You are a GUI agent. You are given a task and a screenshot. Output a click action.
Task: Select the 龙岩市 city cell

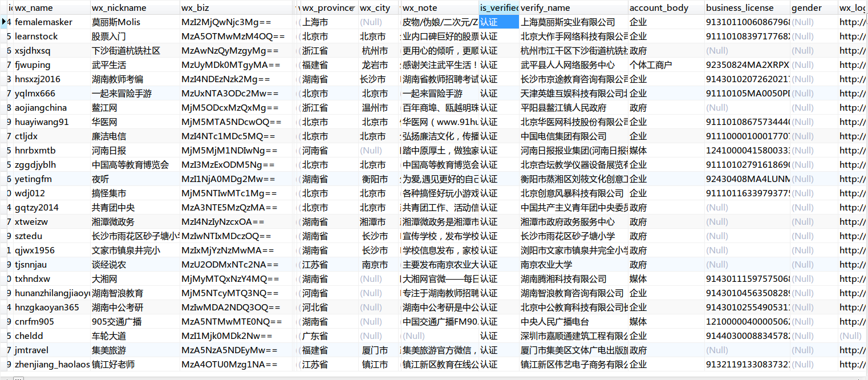[378, 65]
